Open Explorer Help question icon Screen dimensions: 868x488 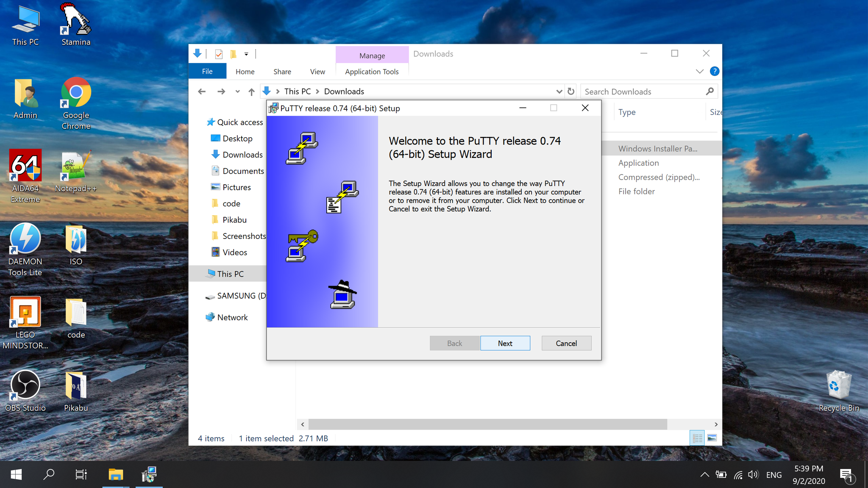pos(715,71)
